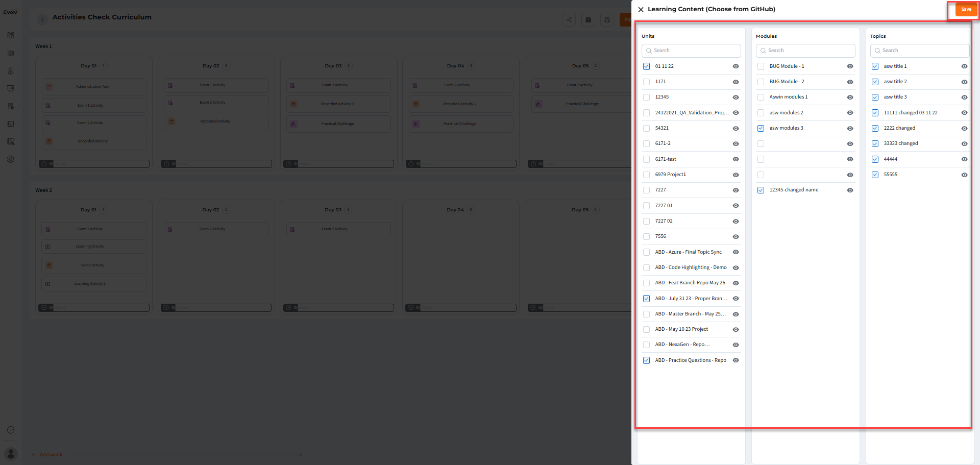980x465 pixels.
Task: Check the '1171' unit checkbox
Action: pyautogui.click(x=647, y=82)
